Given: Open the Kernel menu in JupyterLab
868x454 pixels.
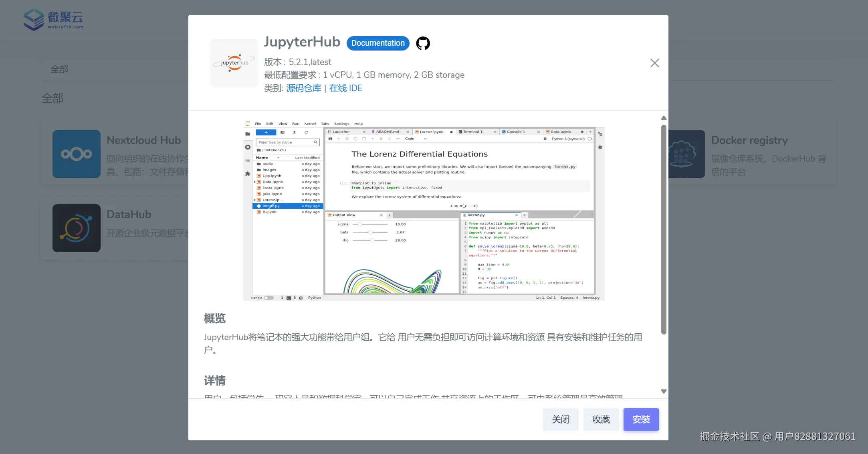Looking at the screenshot, I should tap(310, 124).
